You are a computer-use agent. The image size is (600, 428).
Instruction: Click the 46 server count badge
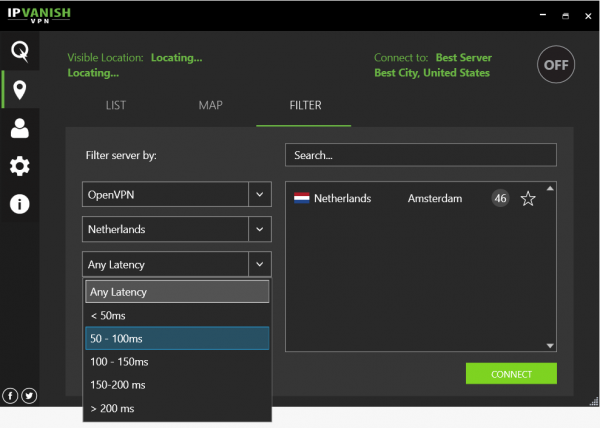click(x=501, y=198)
